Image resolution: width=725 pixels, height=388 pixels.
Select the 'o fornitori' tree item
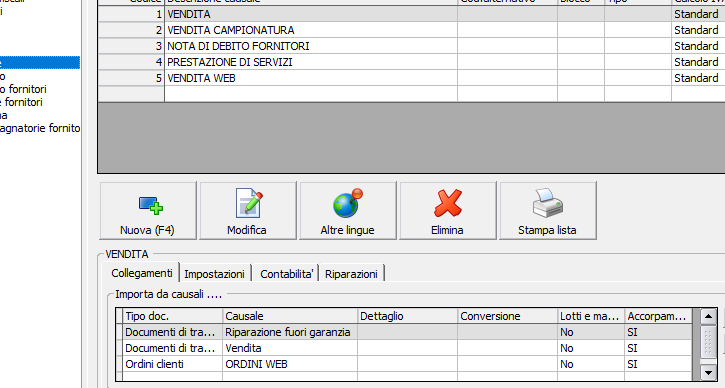tap(23, 89)
